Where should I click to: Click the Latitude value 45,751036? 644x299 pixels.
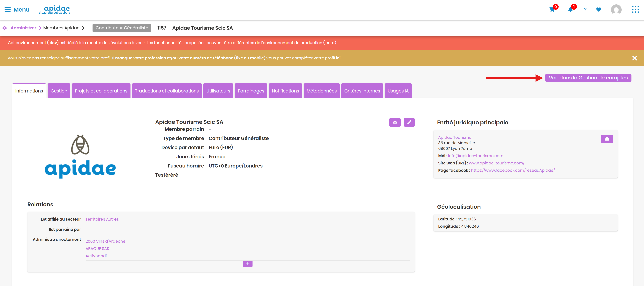pos(467,219)
